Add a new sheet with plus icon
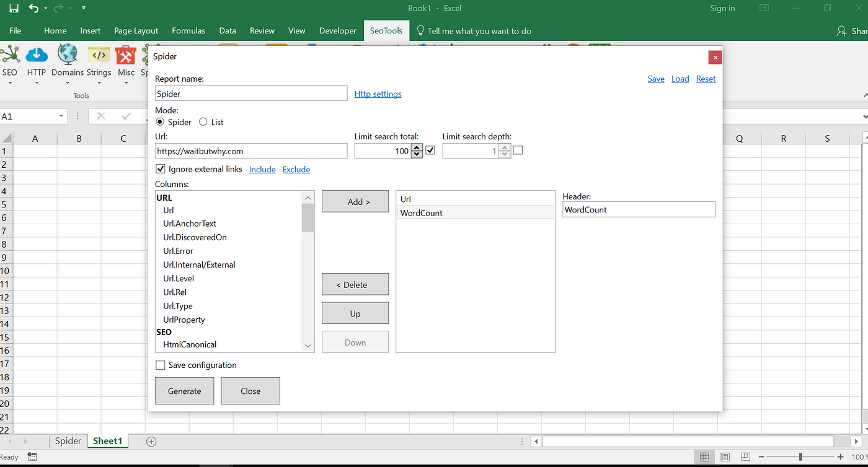The image size is (868, 467). point(151,441)
